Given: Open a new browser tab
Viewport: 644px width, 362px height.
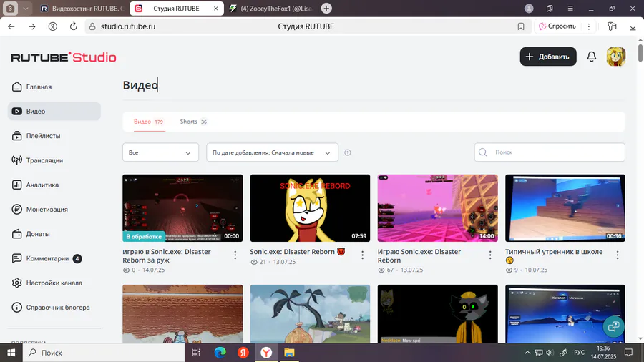Looking at the screenshot, I should point(326,8).
